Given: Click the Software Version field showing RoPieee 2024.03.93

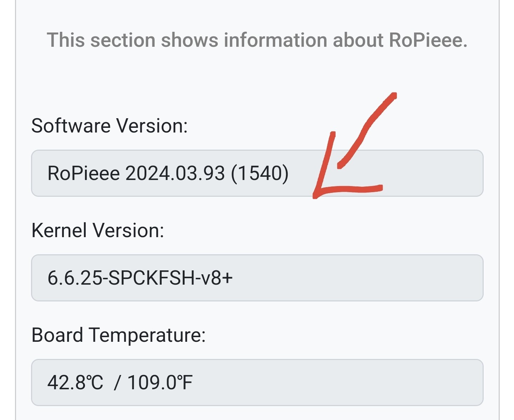Looking at the screenshot, I should pyautogui.click(x=257, y=173).
